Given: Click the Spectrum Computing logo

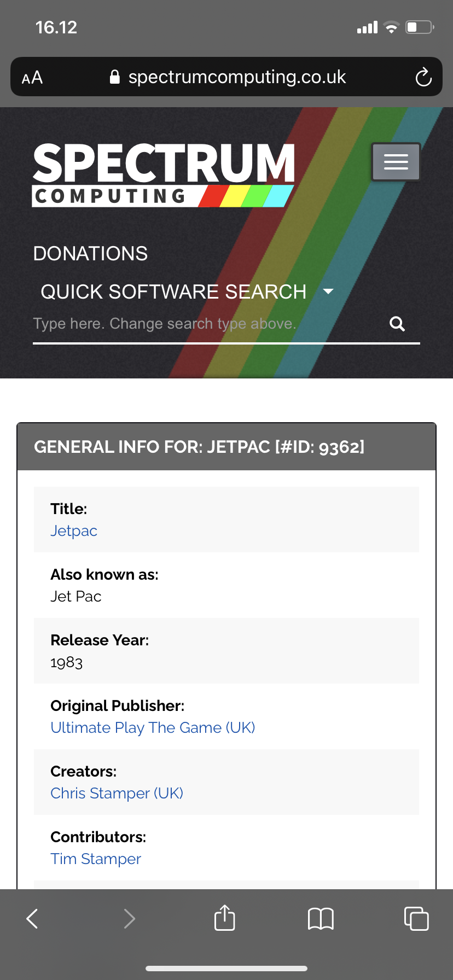Looking at the screenshot, I should click(164, 175).
